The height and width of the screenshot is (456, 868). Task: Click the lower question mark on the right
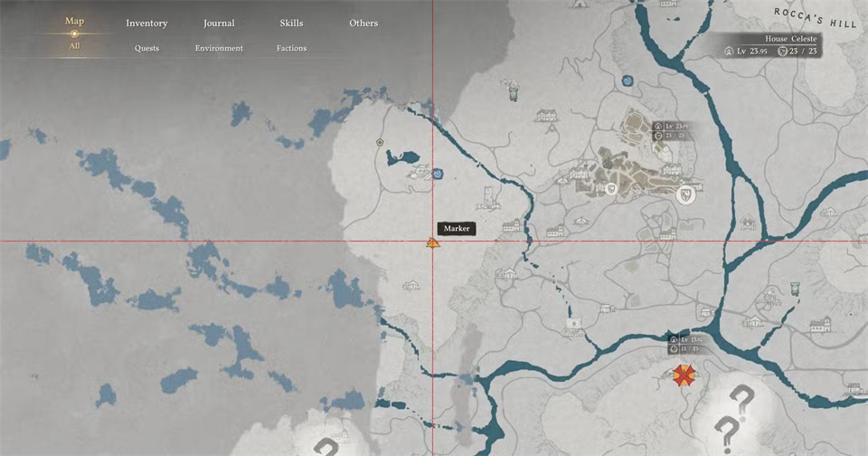click(x=726, y=435)
